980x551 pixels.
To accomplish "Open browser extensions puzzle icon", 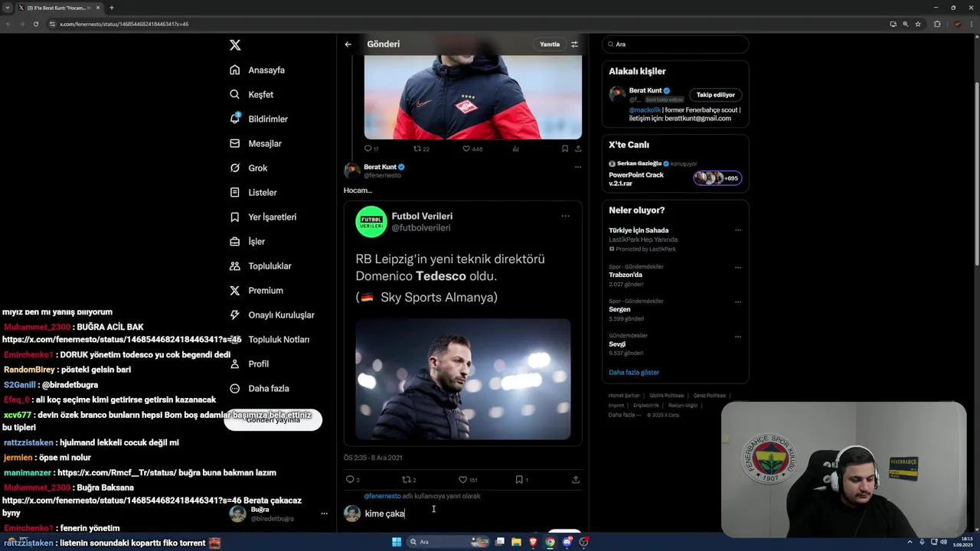I will pos(937,24).
